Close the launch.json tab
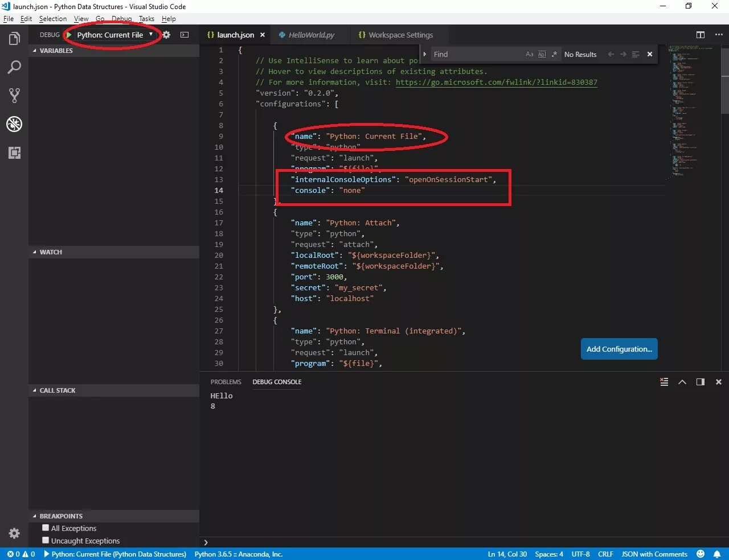729x560 pixels. point(263,35)
